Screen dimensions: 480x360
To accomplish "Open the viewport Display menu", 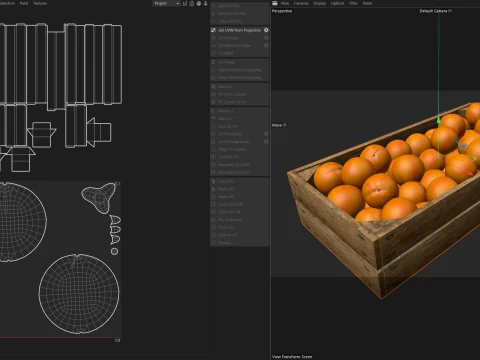I will pyautogui.click(x=319, y=3).
